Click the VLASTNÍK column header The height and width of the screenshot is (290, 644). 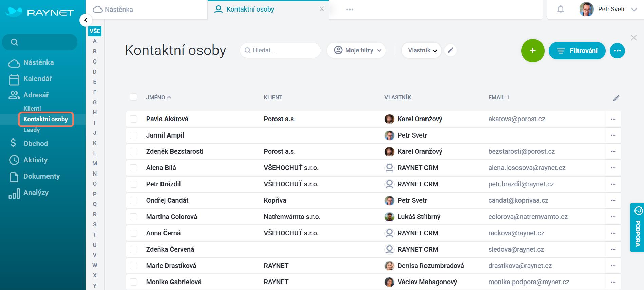tap(398, 97)
